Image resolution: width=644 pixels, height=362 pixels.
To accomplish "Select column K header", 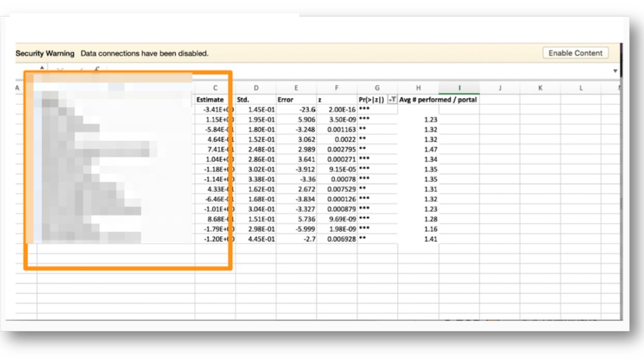I will pyautogui.click(x=540, y=88).
